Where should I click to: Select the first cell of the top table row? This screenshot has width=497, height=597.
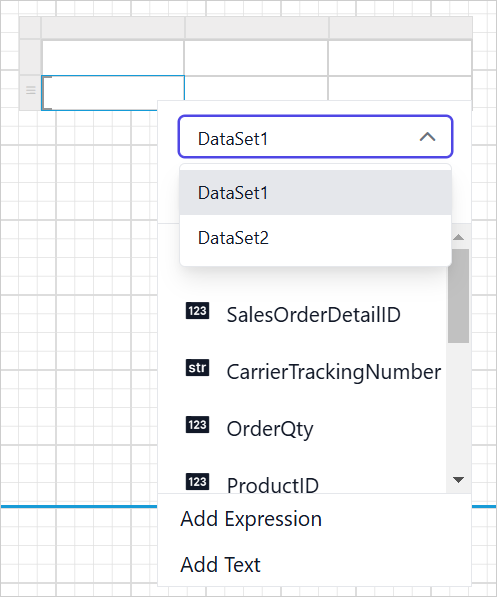coord(113,58)
